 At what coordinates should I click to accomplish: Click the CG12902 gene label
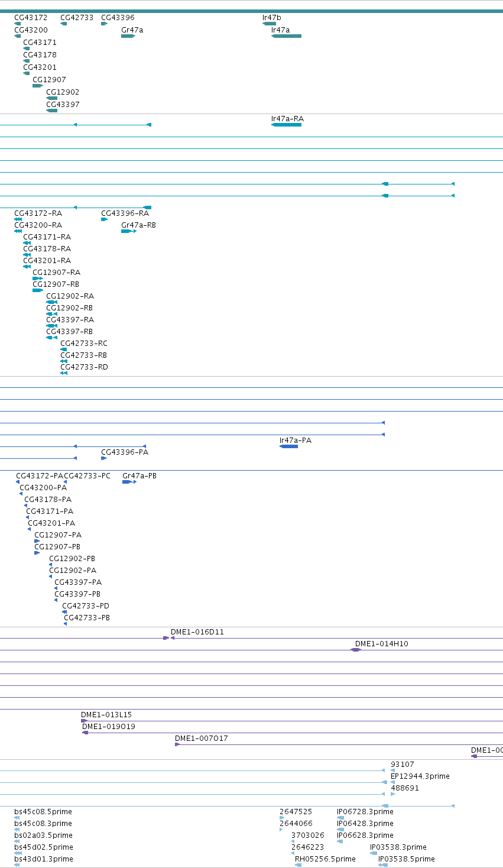(63, 92)
